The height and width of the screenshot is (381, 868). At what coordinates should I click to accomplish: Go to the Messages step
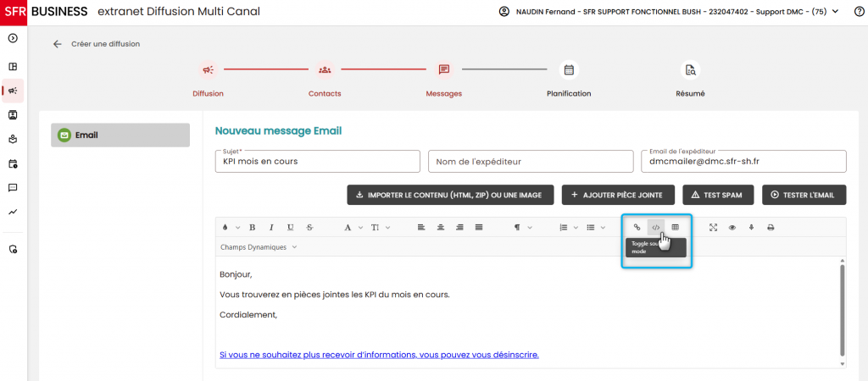point(444,79)
